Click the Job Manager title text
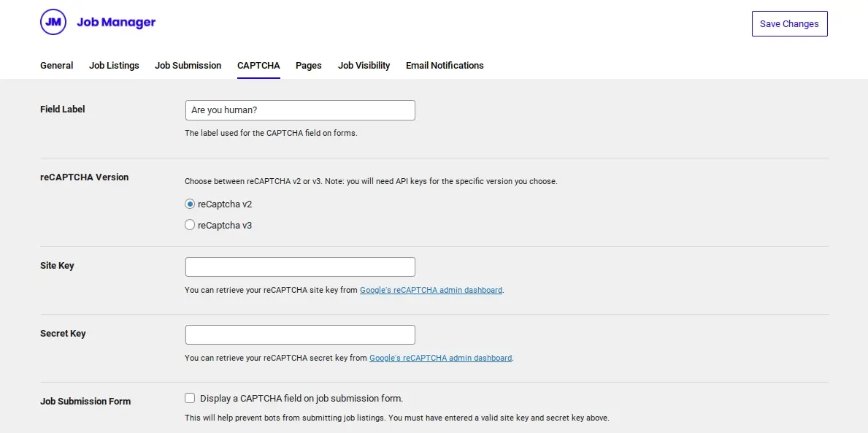Viewport: 868px width, 433px height. click(x=116, y=22)
